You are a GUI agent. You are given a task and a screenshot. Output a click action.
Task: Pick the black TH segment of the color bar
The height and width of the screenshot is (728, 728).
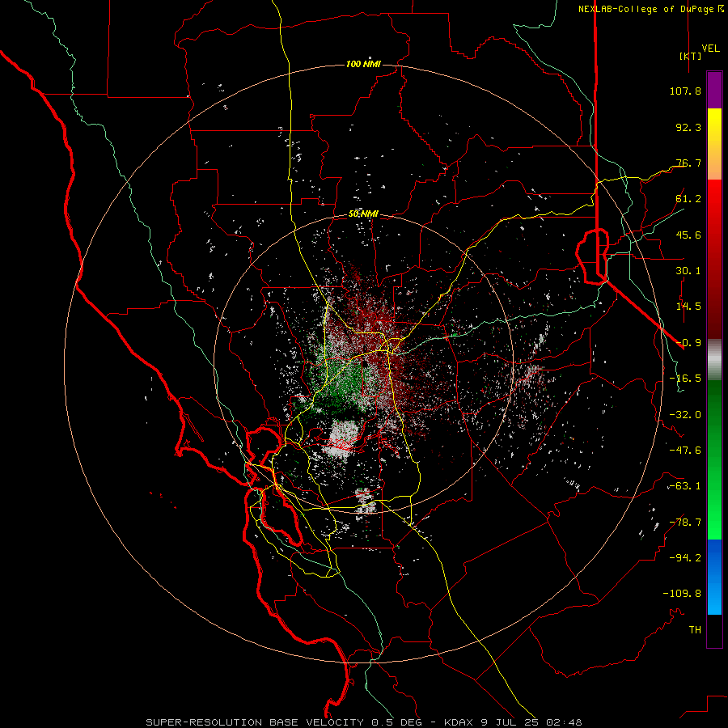coord(714,630)
